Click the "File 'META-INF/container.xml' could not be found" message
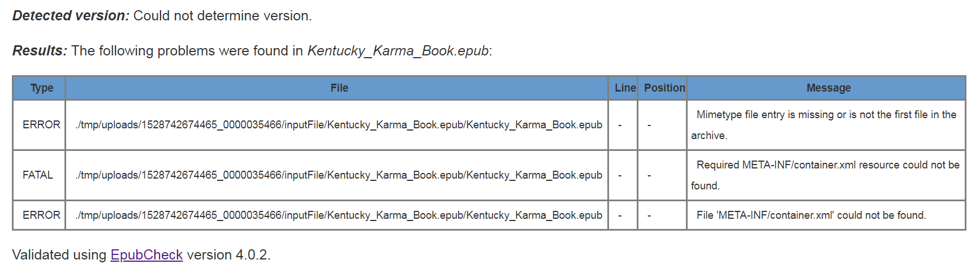Screen dimensions: 980x264 [811, 215]
